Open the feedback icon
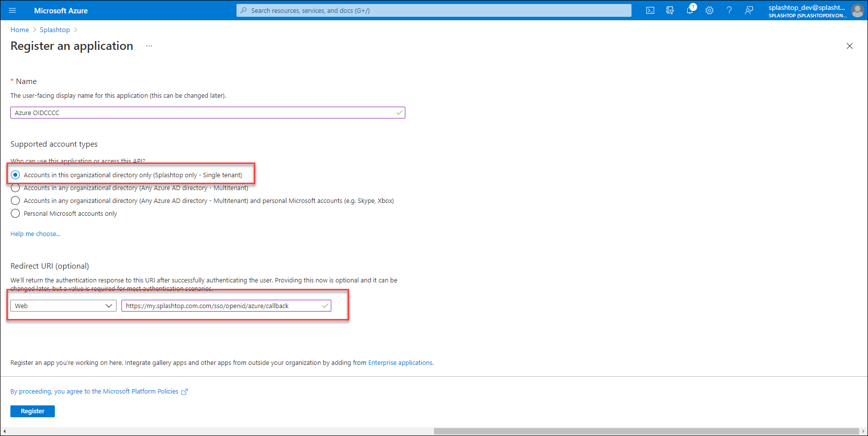Screen dimensions: 868x436 click(749, 10)
